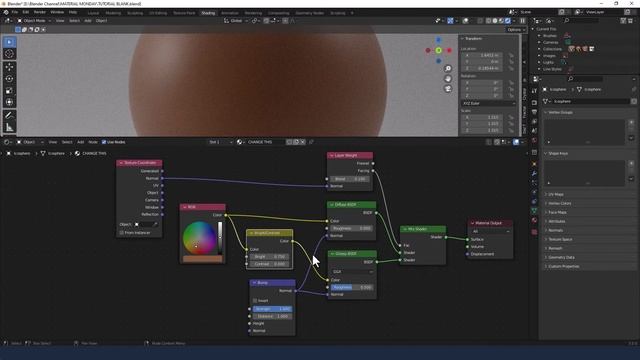Click the CHANGE THIS material name field
This screenshot has width=640, height=360.
tap(265, 142)
